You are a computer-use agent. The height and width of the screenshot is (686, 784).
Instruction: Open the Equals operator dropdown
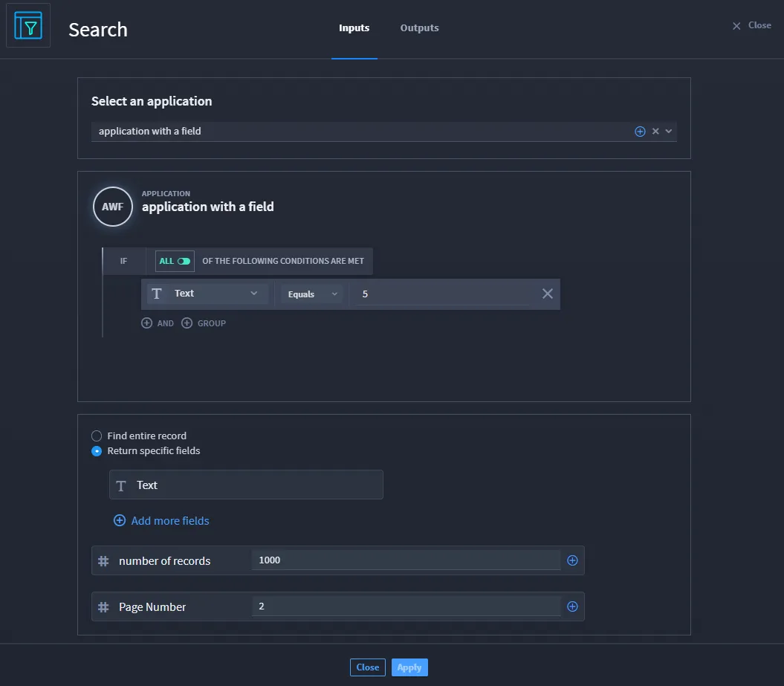tap(312, 294)
